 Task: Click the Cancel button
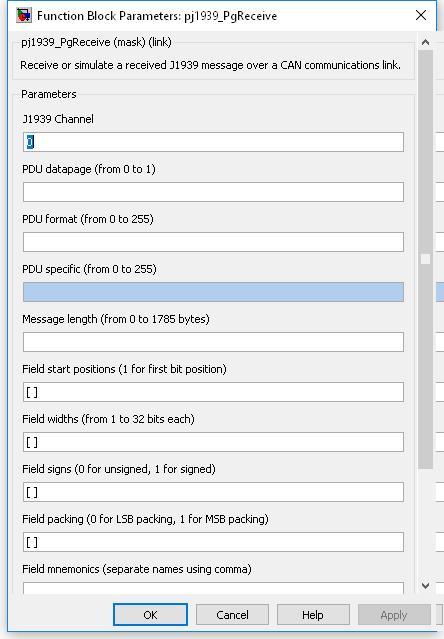click(x=232, y=615)
